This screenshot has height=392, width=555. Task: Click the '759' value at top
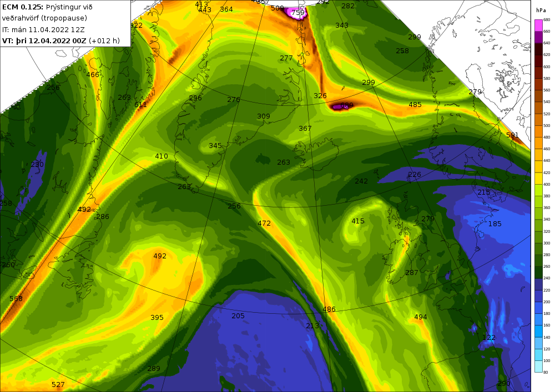[x=298, y=13]
